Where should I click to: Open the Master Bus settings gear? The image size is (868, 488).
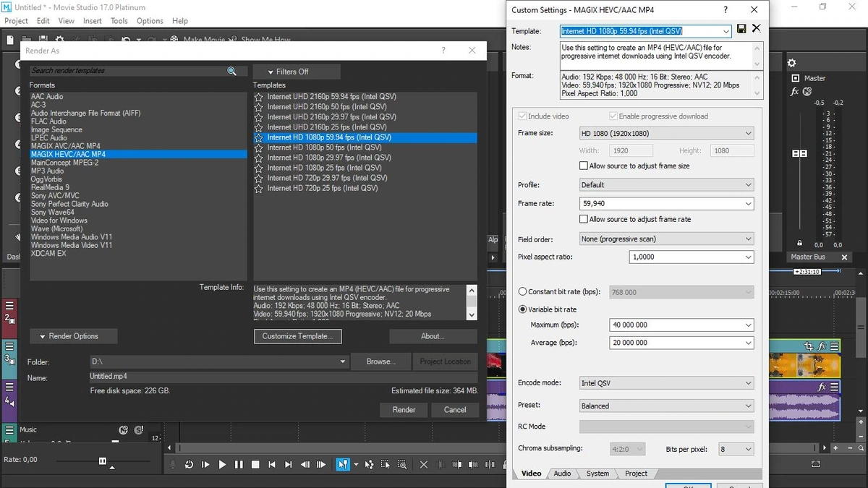click(791, 64)
